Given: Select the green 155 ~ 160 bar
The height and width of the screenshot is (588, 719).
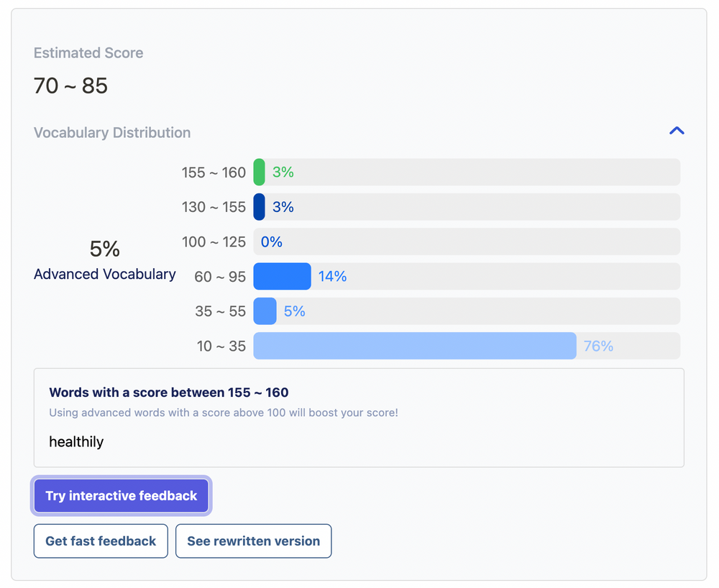Looking at the screenshot, I should pyautogui.click(x=260, y=173).
